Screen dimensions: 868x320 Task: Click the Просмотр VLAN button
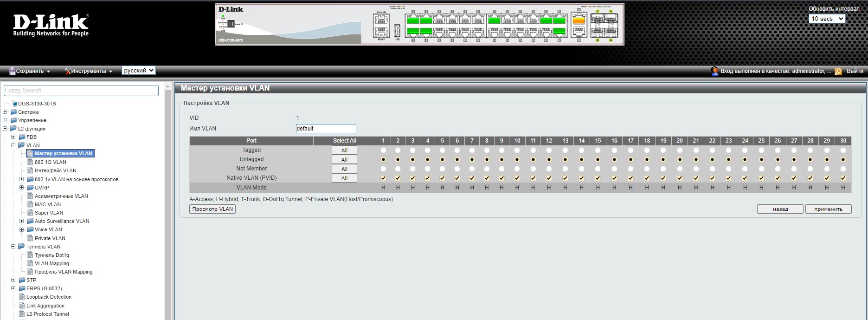pyautogui.click(x=212, y=209)
